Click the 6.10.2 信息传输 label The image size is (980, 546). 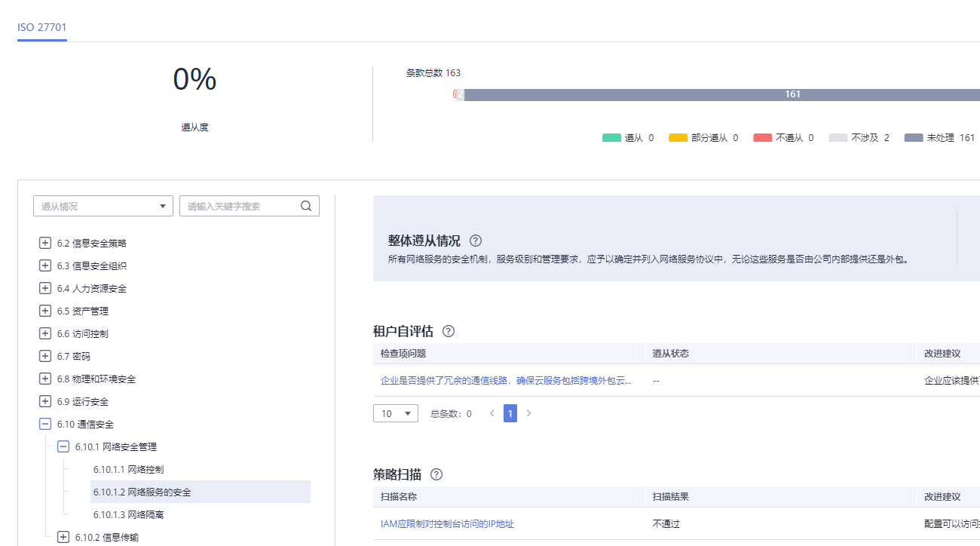tap(106, 537)
